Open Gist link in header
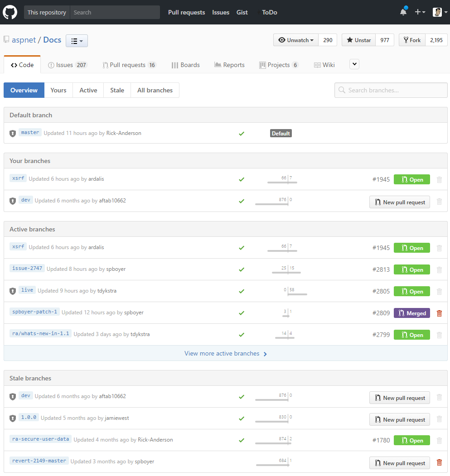This screenshot has height=476, width=450. pyautogui.click(x=242, y=12)
